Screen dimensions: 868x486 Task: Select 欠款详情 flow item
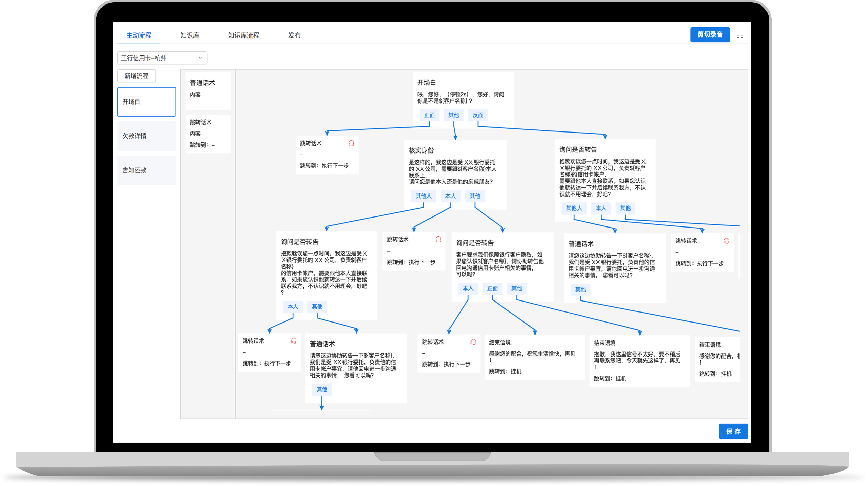coord(147,136)
